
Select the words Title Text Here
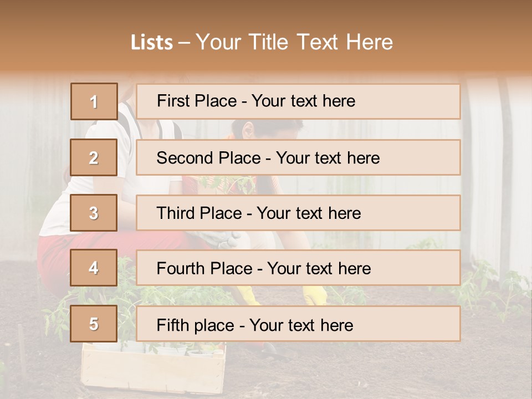pos(321,42)
